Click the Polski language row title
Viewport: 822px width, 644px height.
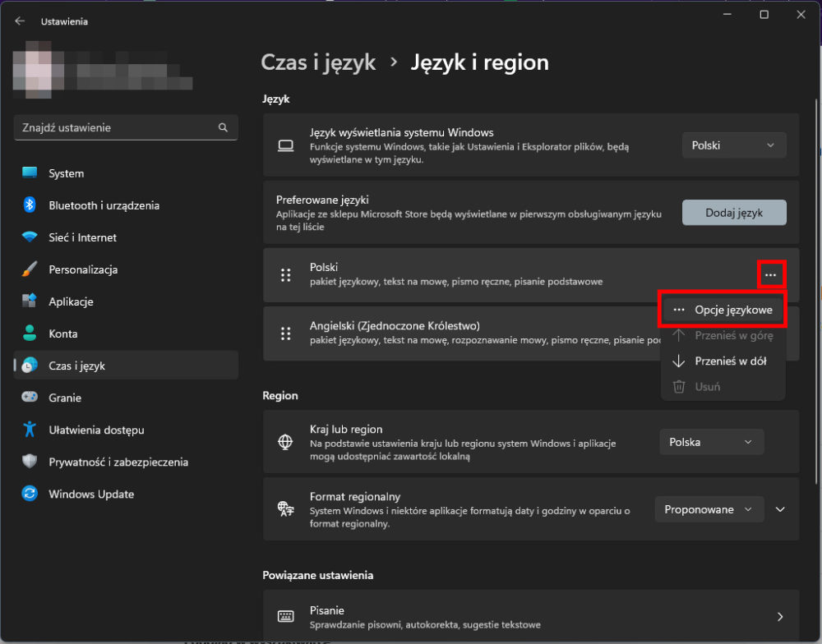tap(323, 267)
